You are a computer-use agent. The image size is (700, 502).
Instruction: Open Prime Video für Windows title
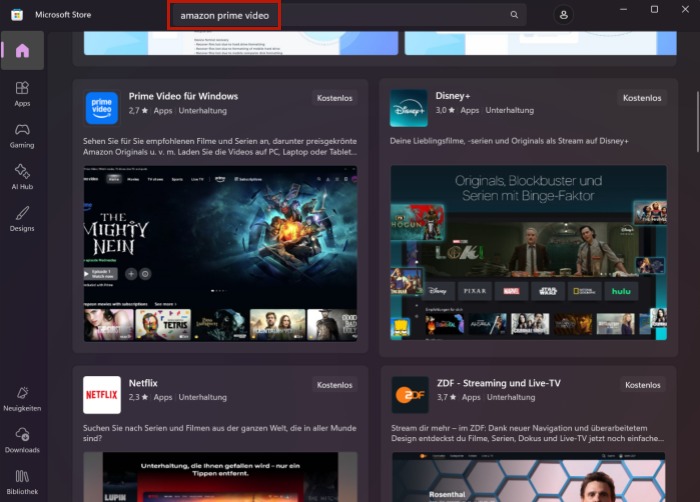(x=183, y=96)
